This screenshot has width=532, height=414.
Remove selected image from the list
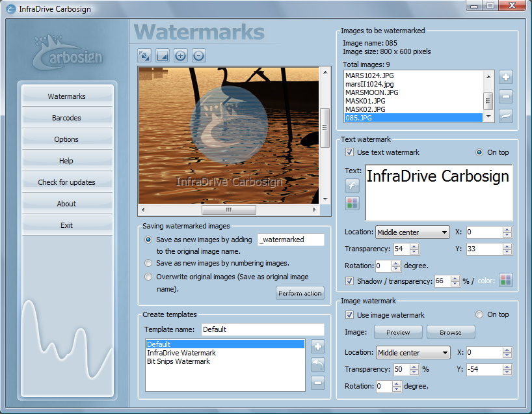click(505, 96)
